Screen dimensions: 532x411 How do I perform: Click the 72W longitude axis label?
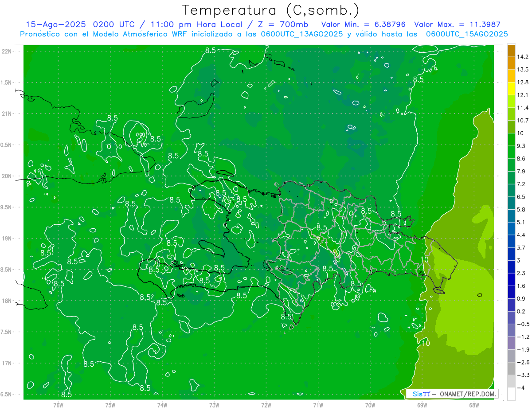266,405
